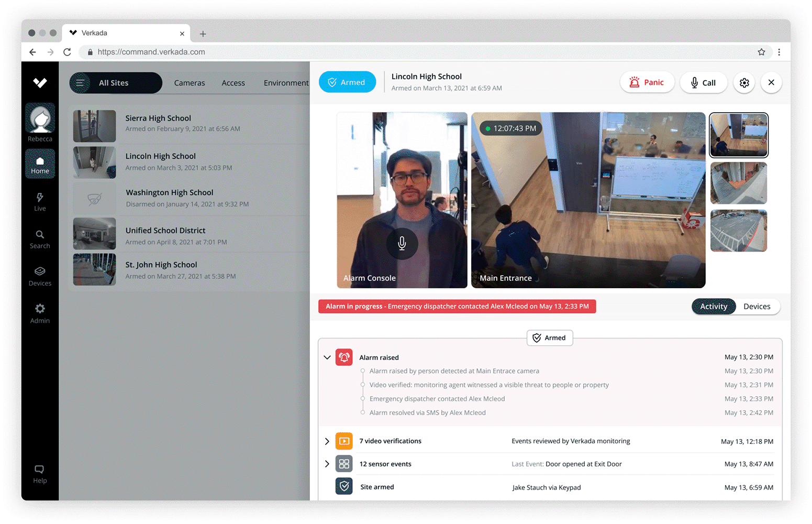The width and height of the screenshot is (812, 524).
Task: Expand the 12 sensor events row
Action: pos(327,464)
